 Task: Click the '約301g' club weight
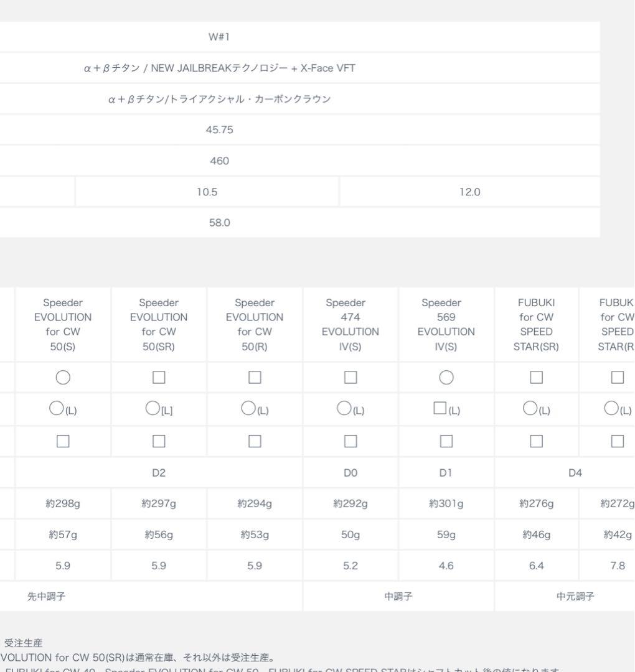446,503
